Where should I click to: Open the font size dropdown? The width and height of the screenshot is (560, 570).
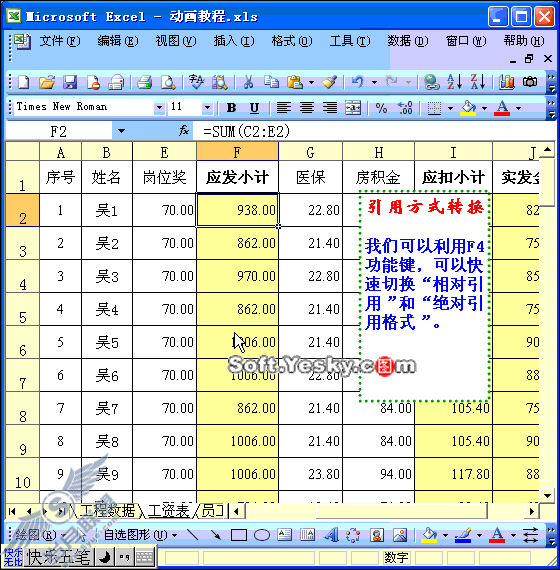(x=207, y=108)
